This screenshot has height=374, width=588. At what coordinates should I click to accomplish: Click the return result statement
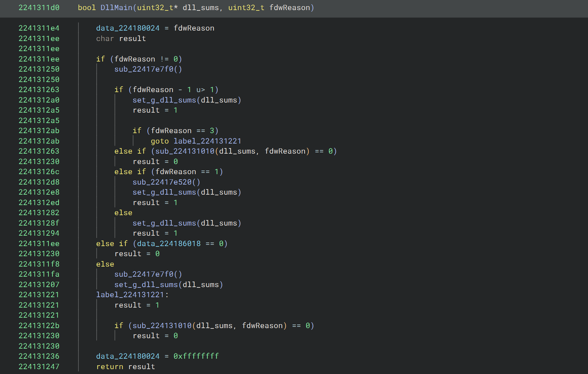click(125, 367)
